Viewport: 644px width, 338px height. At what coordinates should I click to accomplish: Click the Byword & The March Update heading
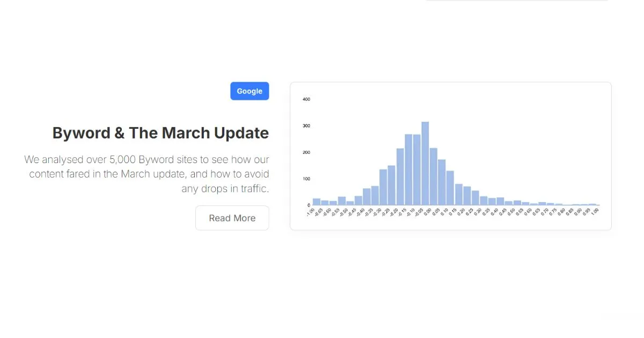point(160,133)
